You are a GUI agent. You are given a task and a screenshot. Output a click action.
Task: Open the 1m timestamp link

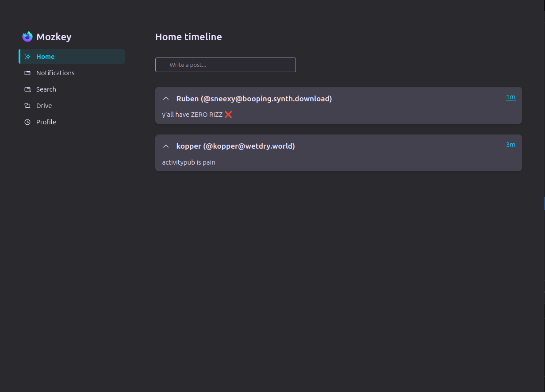pos(510,97)
